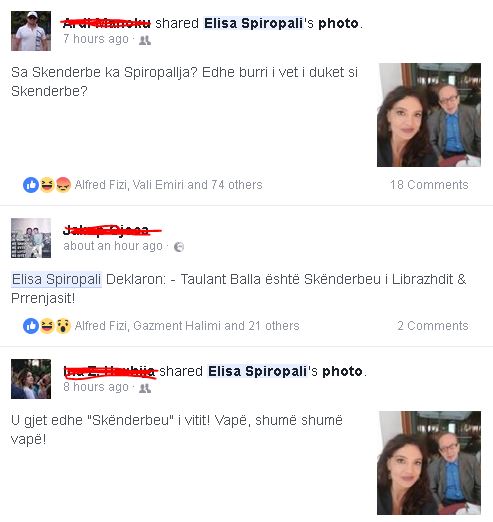Click the Wow reaction emoji on second post
493x522 pixels.
(63, 326)
